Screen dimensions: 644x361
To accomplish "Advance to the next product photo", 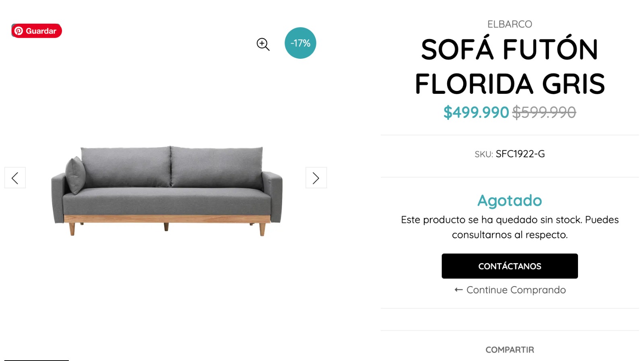I will [316, 177].
